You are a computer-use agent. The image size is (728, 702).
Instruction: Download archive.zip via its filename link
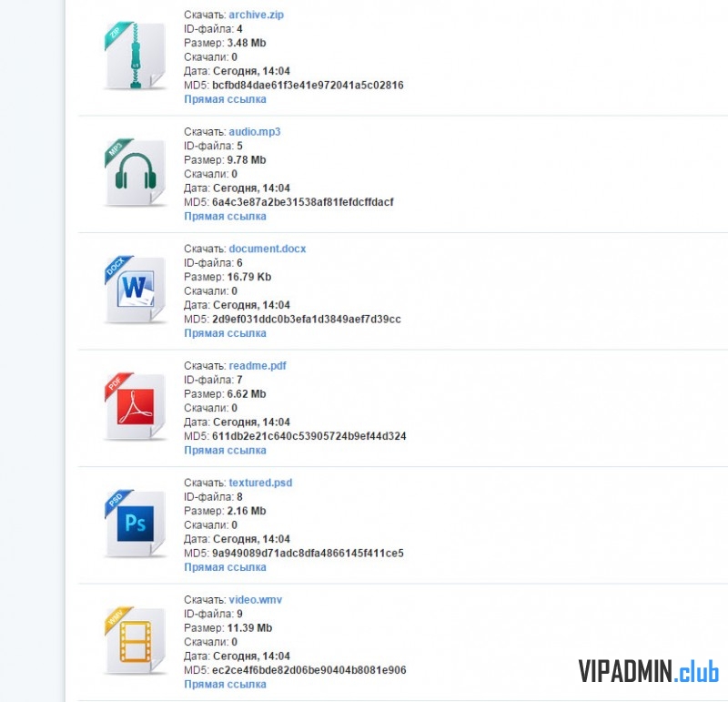pos(257,15)
